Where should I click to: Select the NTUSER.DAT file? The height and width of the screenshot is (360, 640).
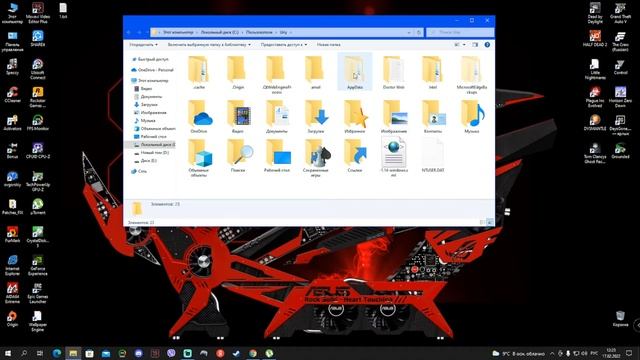(x=433, y=156)
